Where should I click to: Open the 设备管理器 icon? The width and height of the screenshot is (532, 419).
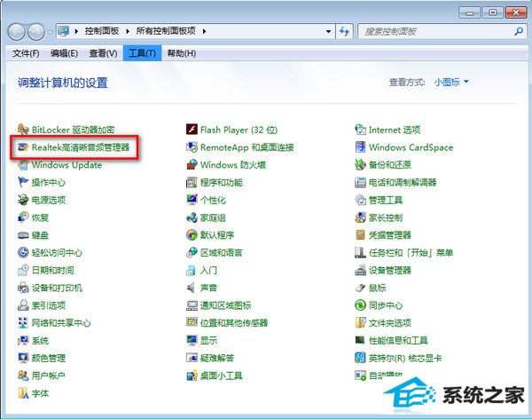[x=360, y=270]
